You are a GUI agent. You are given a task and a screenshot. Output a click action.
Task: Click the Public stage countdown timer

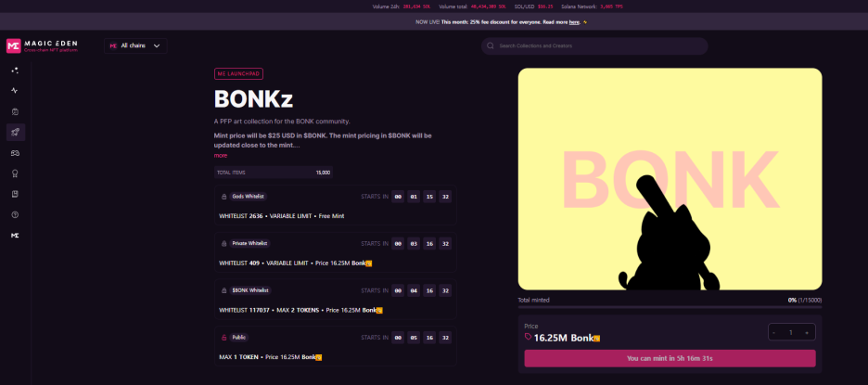coord(421,338)
